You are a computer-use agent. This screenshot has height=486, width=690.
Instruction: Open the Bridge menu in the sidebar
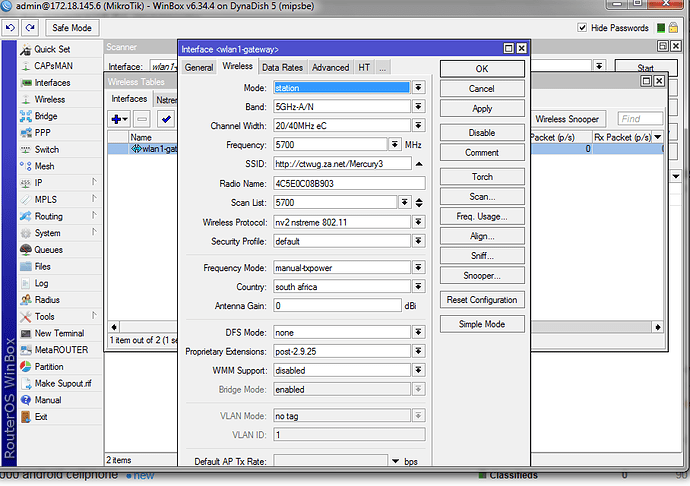[46, 116]
